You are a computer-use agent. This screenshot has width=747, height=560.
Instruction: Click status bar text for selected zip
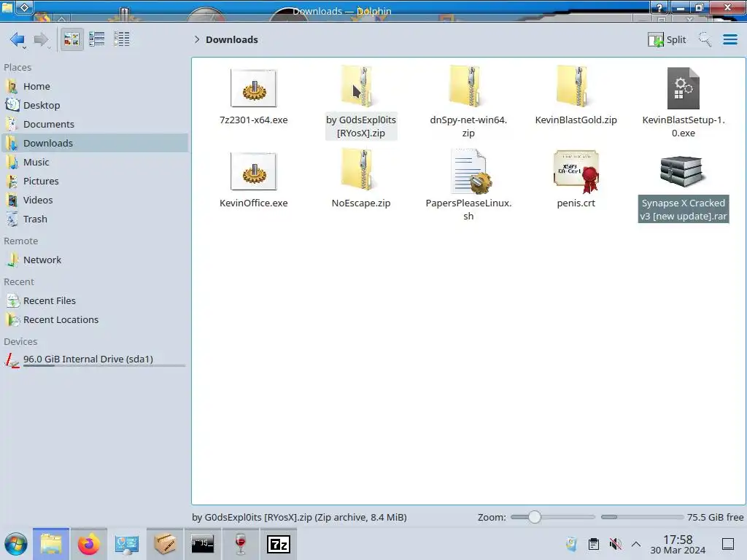pyautogui.click(x=299, y=518)
